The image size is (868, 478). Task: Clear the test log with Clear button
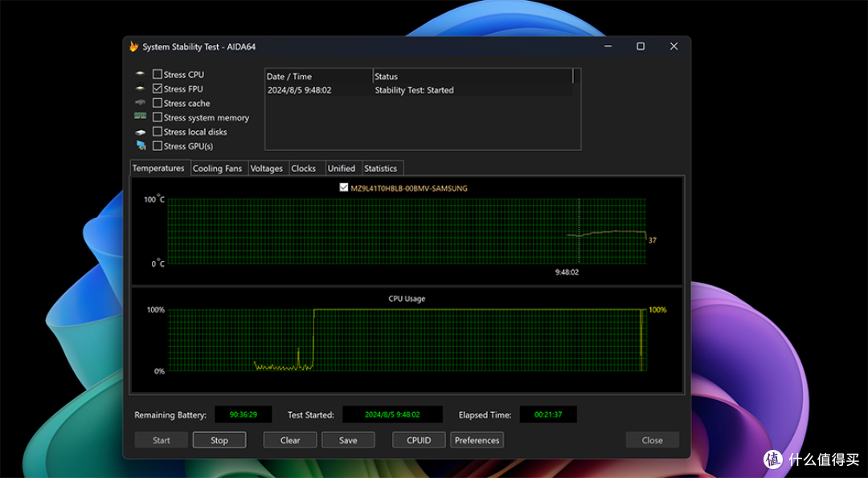(x=290, y=440)
